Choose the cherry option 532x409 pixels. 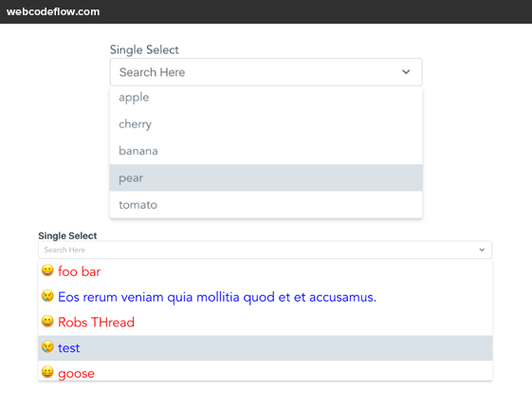(266, 124)
